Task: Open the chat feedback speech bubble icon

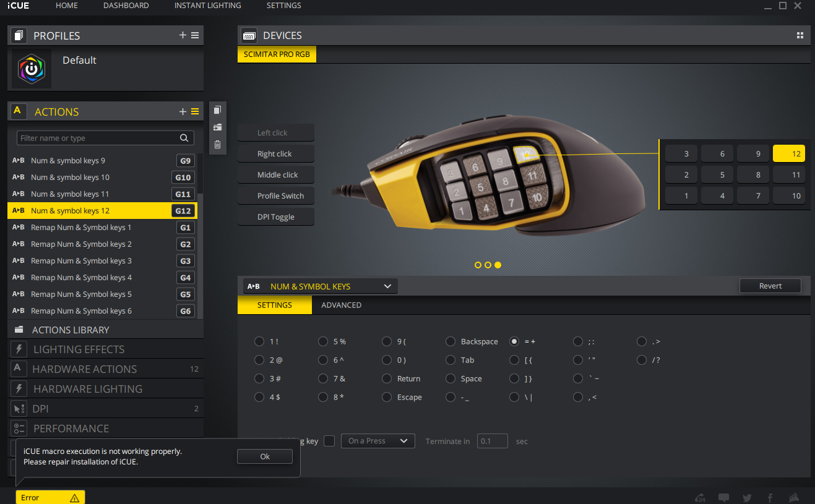Action: [x=723, y=497]
